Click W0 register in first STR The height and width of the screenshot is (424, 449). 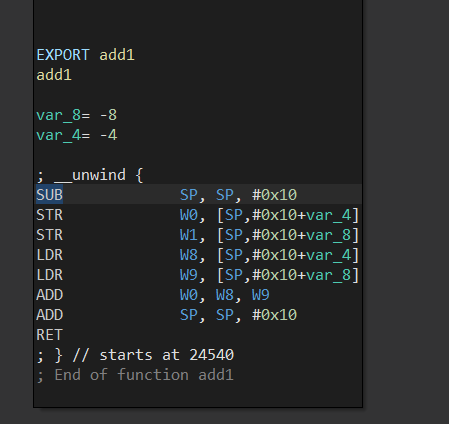[x=189, y=215]
